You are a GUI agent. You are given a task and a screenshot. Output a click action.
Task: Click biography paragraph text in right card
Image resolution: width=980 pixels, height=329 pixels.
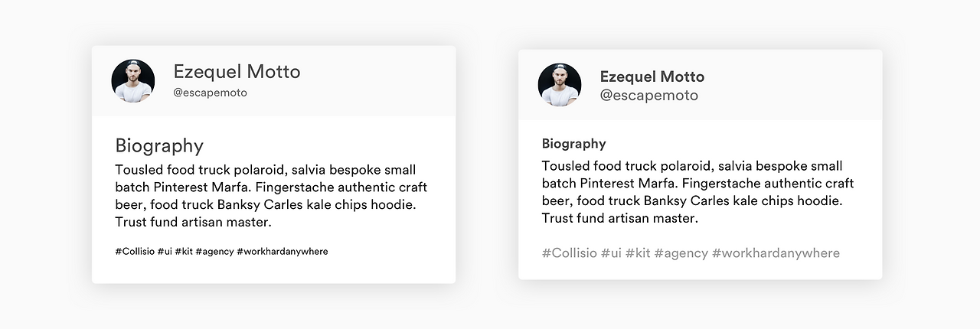(697, 192)
